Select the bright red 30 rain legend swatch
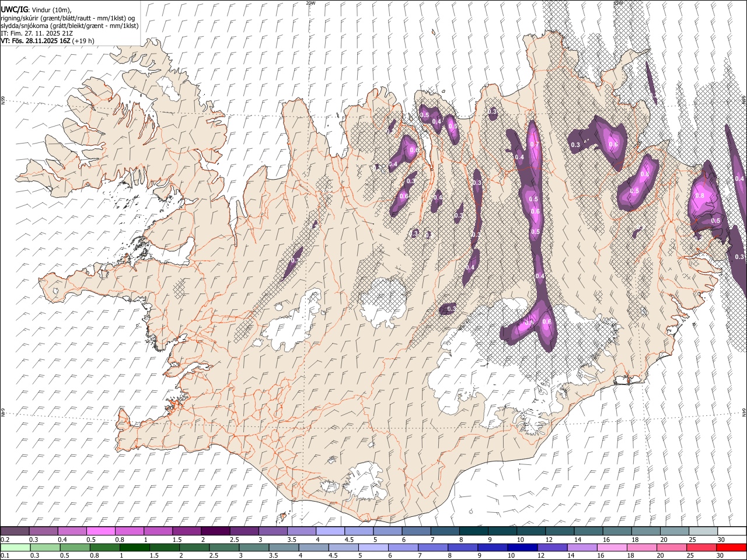747x560 pixels. [x=731, y=548]
